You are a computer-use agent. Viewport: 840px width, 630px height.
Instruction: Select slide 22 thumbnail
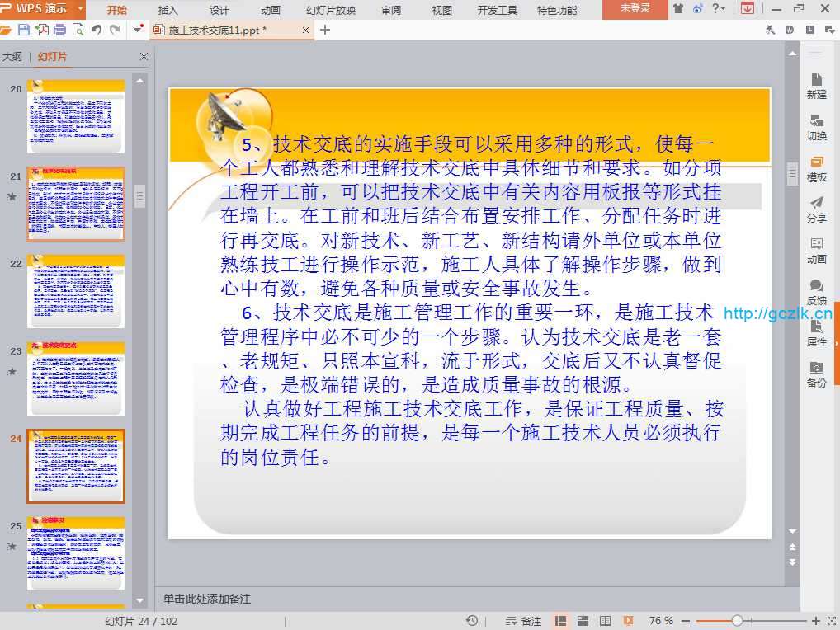[76, 291]
